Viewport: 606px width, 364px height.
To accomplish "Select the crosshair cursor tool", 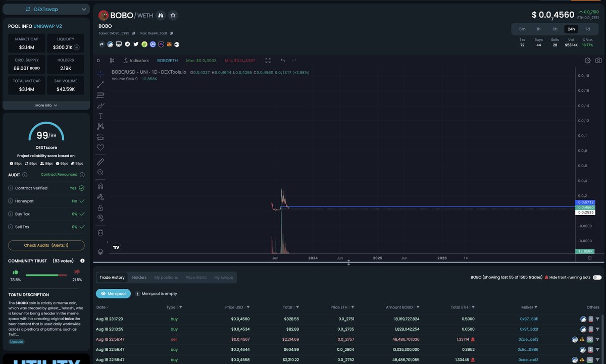I will [x=100, y=74].
